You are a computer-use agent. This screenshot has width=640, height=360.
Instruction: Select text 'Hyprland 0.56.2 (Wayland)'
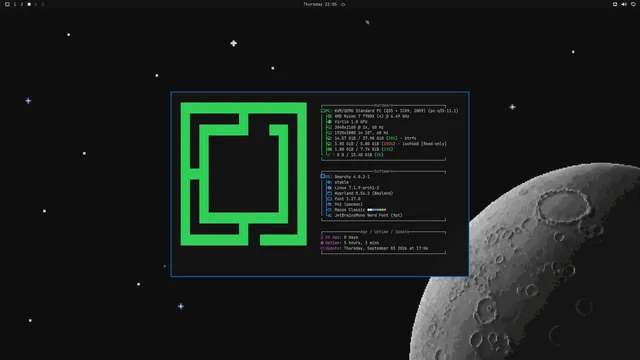[364, 193]
